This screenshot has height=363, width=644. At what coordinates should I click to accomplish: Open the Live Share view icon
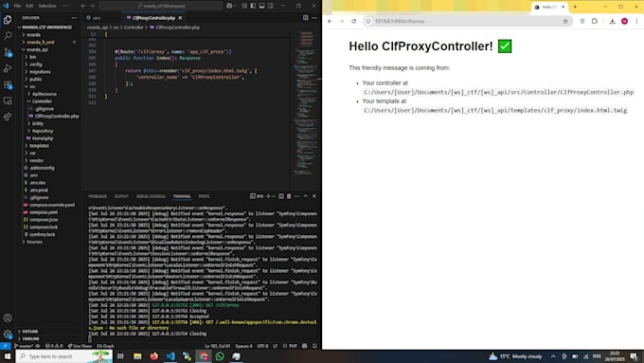point(8,118)
